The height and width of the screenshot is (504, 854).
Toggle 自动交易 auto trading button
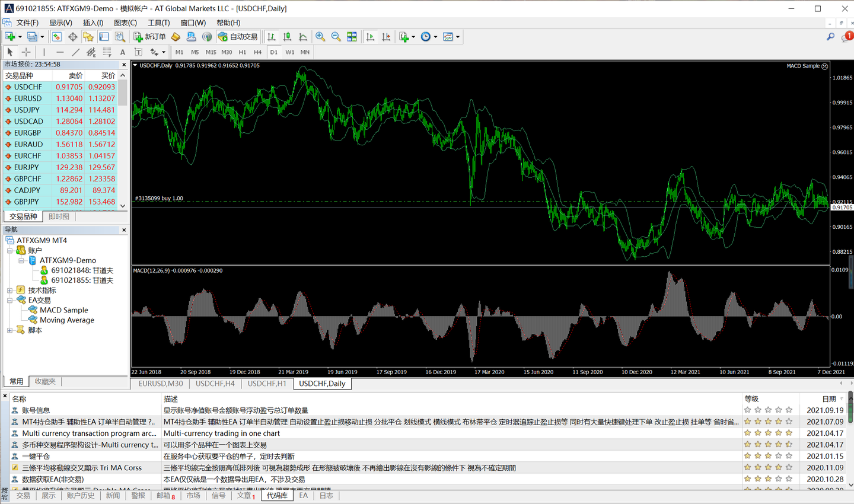238,37
